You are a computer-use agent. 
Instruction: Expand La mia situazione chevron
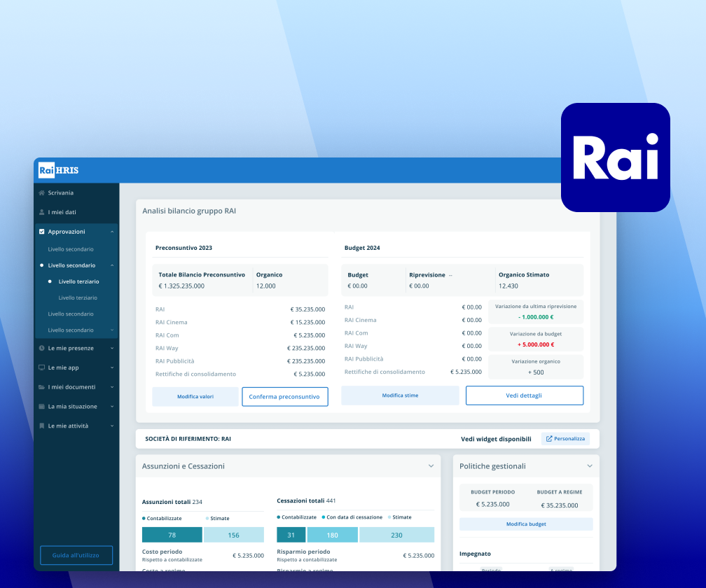[112, 406]
